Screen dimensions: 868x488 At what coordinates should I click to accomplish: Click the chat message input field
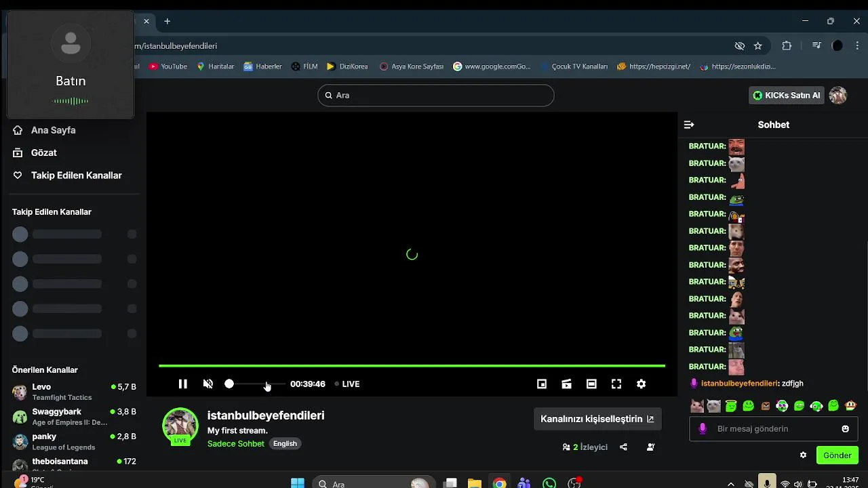pos(773,429)
